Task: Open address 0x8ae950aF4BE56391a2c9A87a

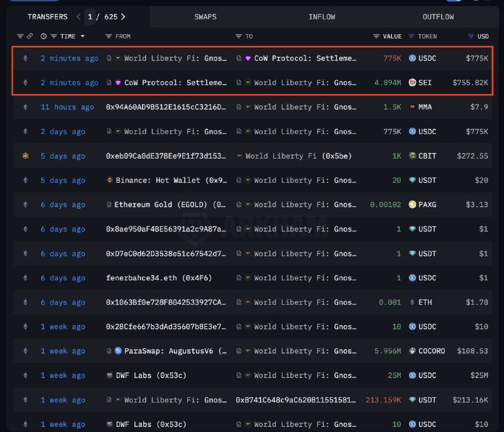Action: (x=166, y=229)
